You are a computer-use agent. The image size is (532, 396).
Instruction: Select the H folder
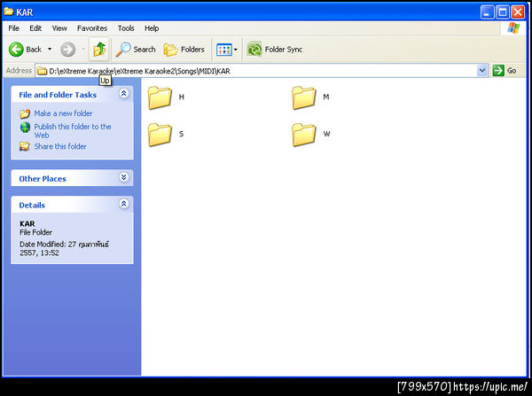(166, 97)
